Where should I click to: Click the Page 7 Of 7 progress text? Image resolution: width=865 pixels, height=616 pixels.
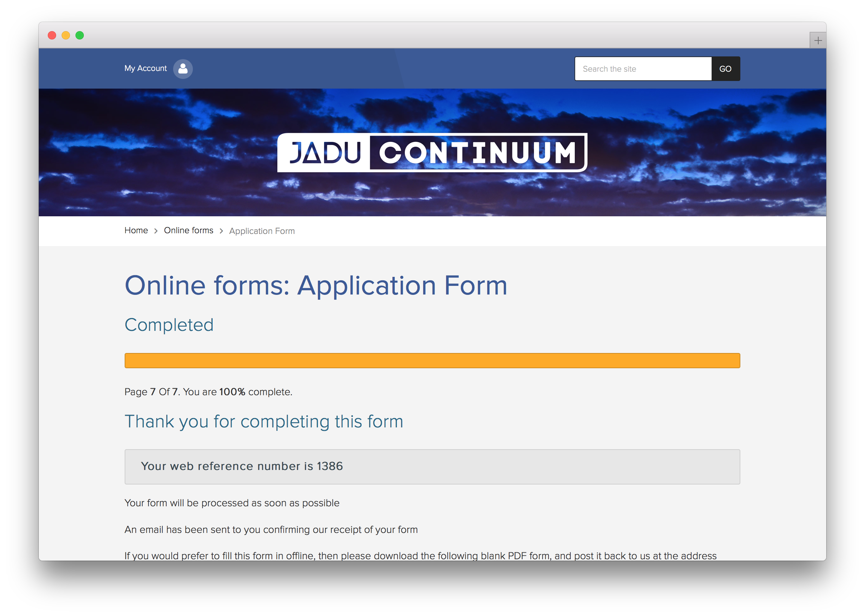[208, 392]
